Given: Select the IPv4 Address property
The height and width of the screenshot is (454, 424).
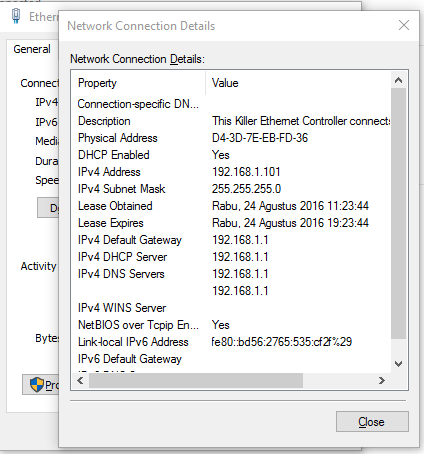Looking at the screenshot, I should click(x=109, y=172).
